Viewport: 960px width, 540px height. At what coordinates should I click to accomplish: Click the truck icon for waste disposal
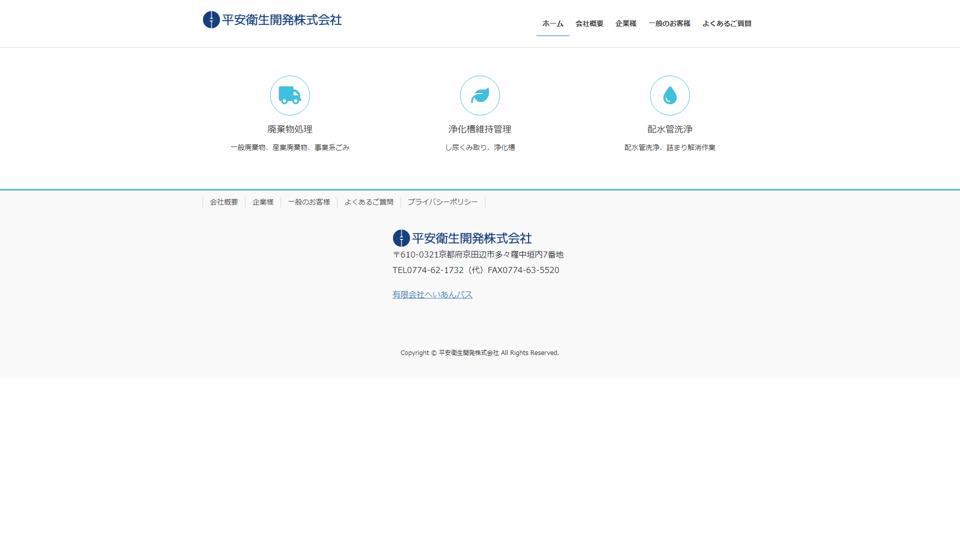pos(290,96)
